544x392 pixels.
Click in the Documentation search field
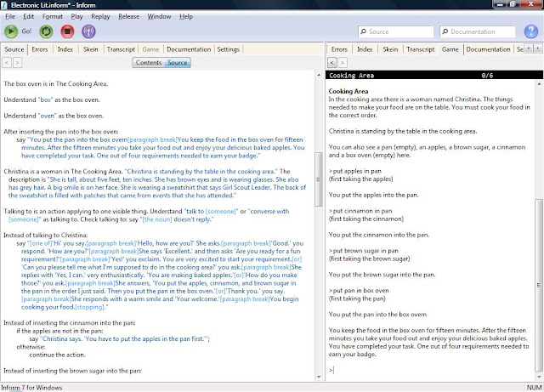point(478,31)
